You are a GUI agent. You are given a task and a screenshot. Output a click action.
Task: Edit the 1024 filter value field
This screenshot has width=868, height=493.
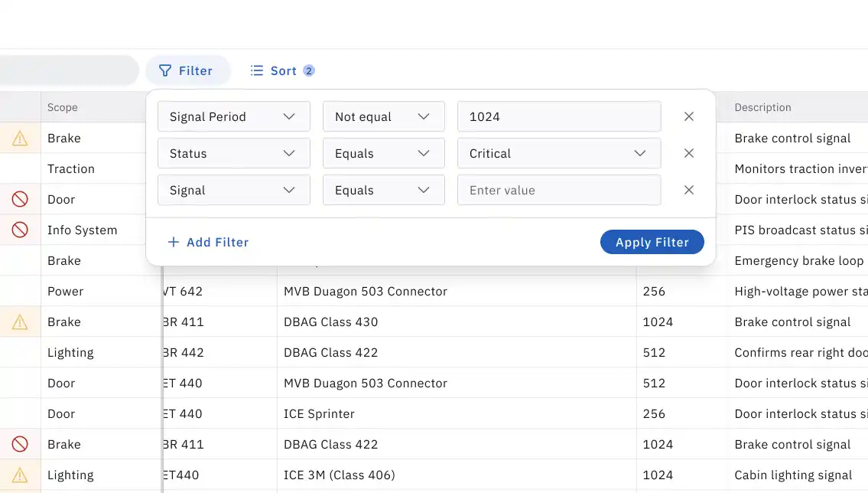[559, 116]
